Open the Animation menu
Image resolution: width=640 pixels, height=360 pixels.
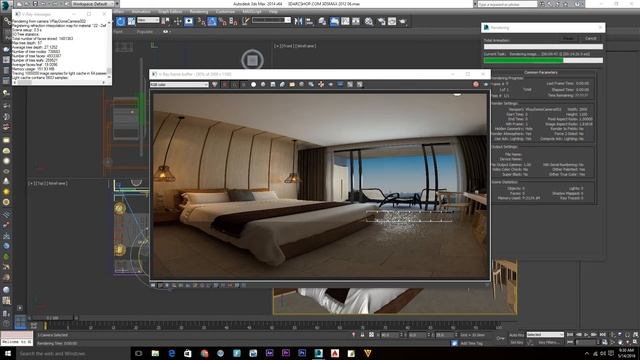pyautogui.click(x=141, y=12)
